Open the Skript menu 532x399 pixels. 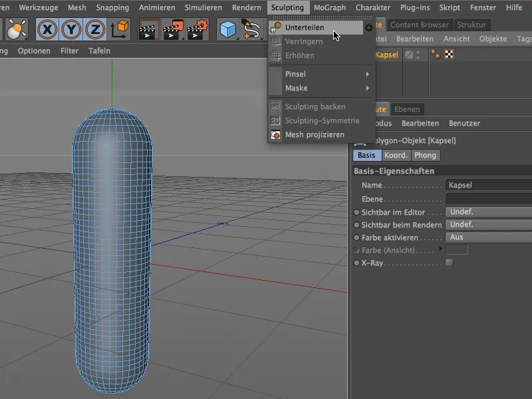coord(450,7)
